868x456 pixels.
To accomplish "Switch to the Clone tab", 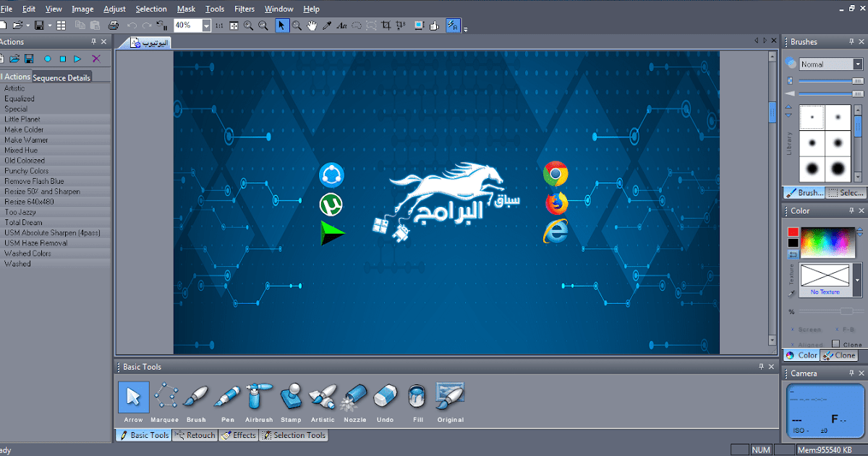I will [839, 355].
